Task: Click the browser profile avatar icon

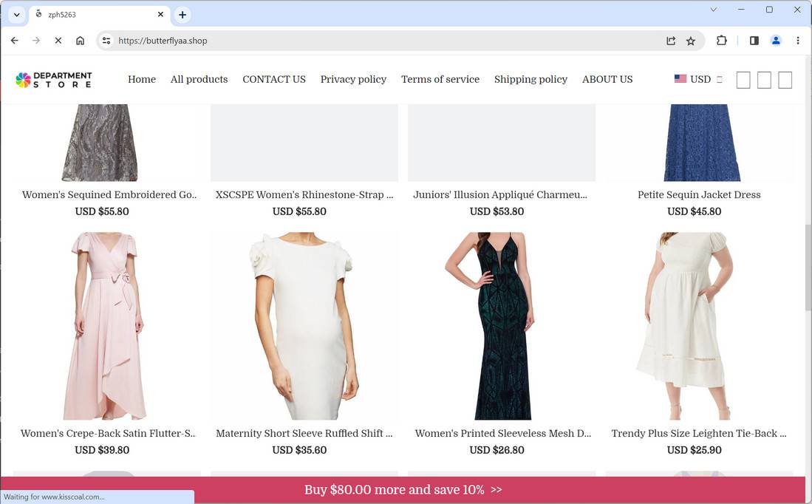Action: click(776, 41)
